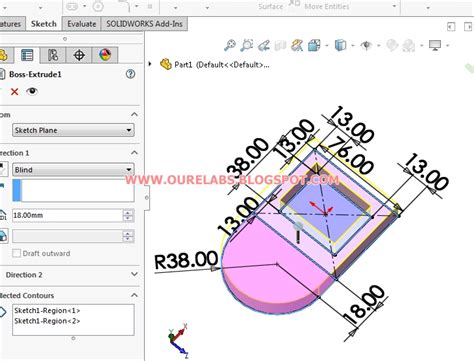Click the 76.00 dimension on the sketch
The height and width of the screenshot is (361, 474).
pos(352,156)
